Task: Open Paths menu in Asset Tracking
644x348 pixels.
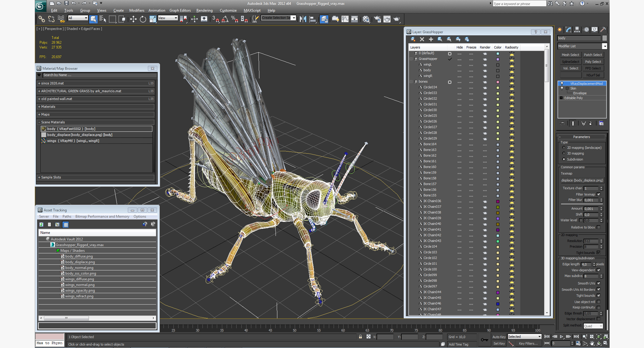Action: [67, 216]
